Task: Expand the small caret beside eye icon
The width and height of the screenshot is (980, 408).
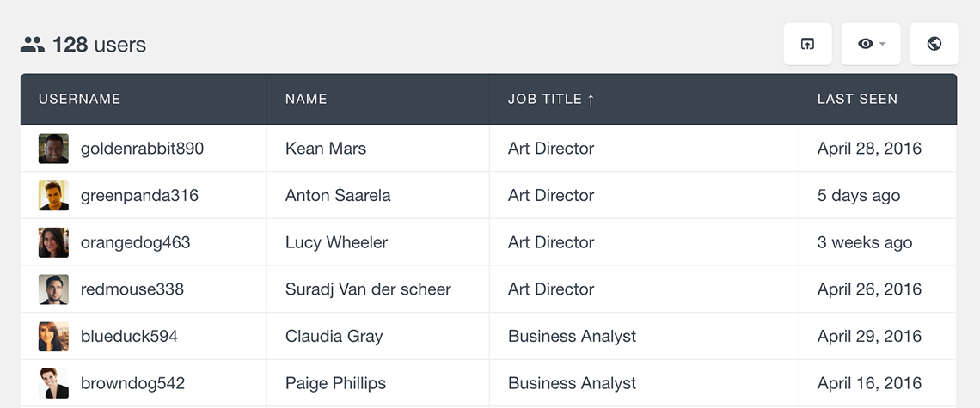Action: point(883,44)
